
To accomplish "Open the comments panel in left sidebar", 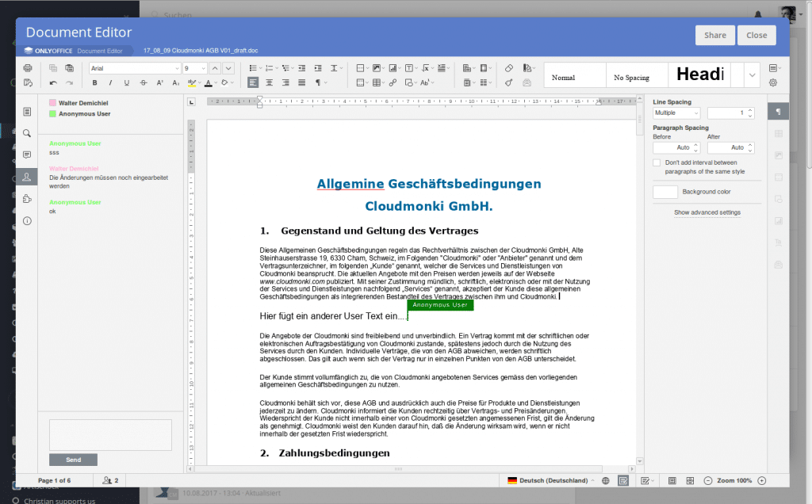I will click(27, 155).
